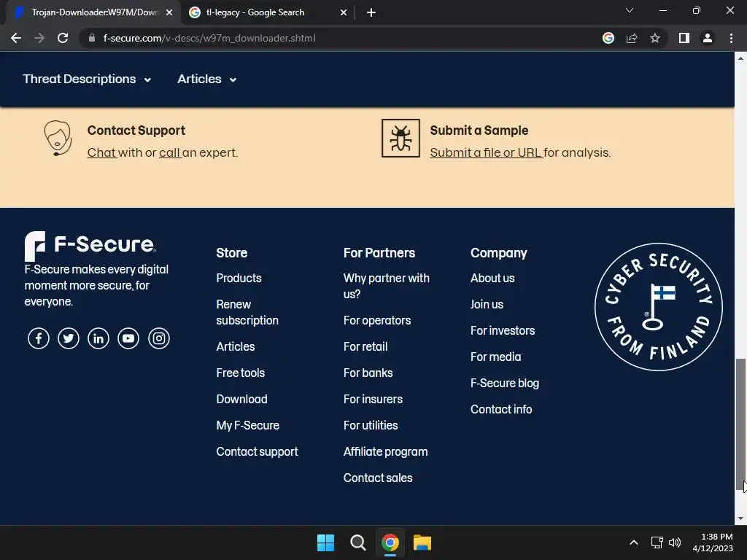Open Join us link

pyautogui.click(x=487, y=304)
